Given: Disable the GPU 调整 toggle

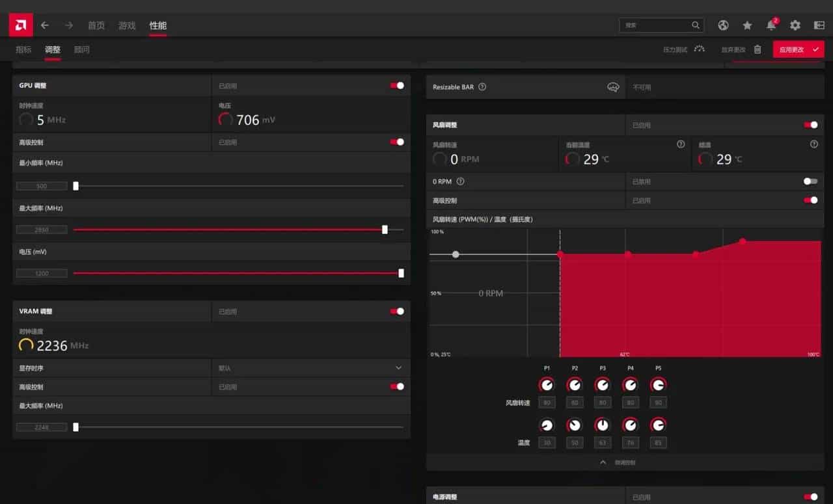Looking at the screenshot, I should click(397, 85).
